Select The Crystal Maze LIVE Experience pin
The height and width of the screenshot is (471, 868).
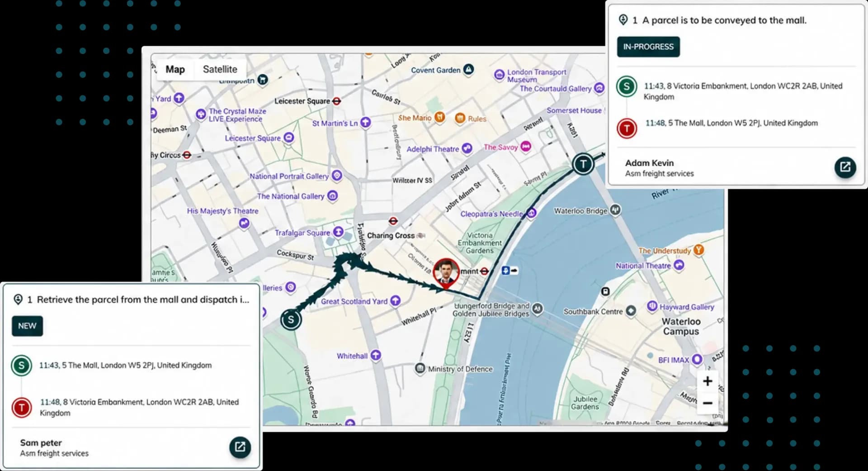click(201, 114)
